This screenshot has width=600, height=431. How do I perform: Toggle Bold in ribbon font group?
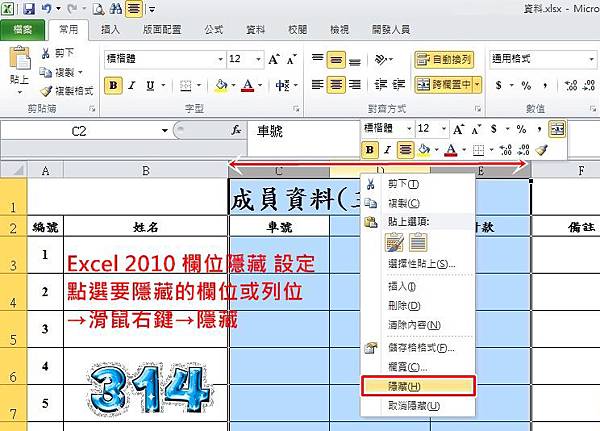click(113, 85)
